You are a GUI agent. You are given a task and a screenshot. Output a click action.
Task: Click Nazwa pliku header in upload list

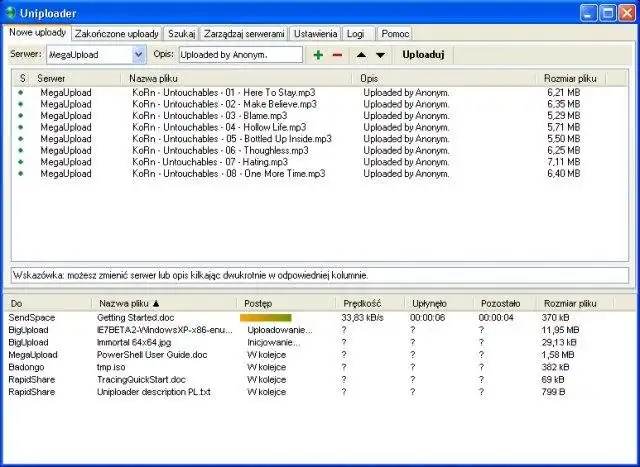pos(237,78)
